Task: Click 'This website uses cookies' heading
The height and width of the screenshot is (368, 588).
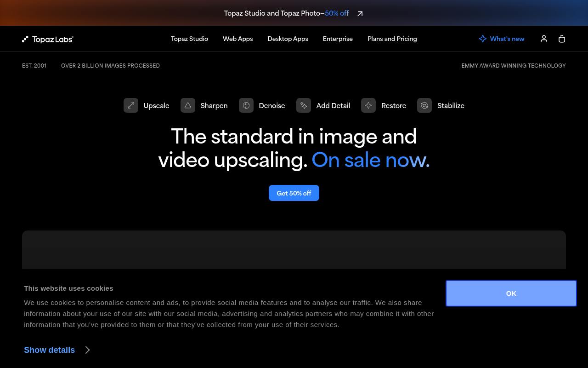Action: (x=68, y=288)
